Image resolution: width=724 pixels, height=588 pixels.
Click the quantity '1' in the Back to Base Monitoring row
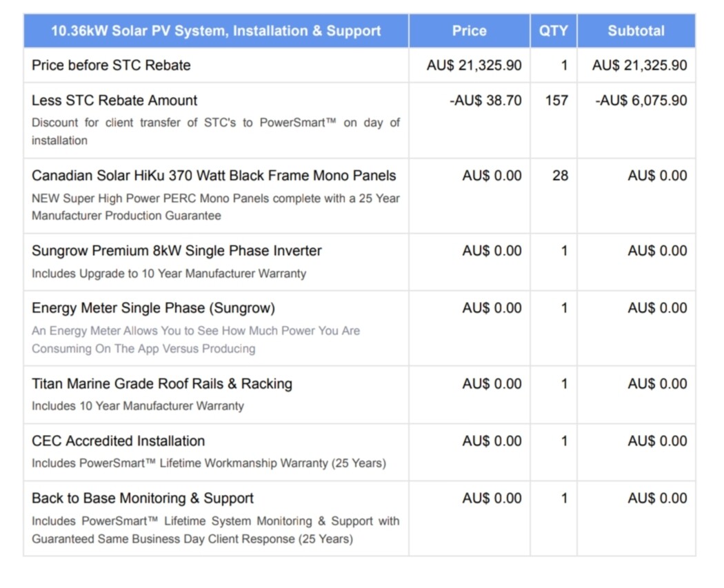pyautogui.click(x=564, y=498)
